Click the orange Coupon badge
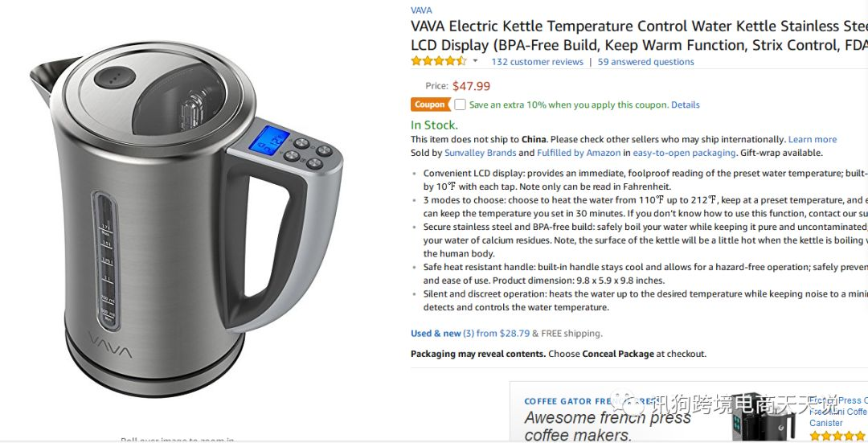Screen dimensions: 868x443 tap(430, 105)
